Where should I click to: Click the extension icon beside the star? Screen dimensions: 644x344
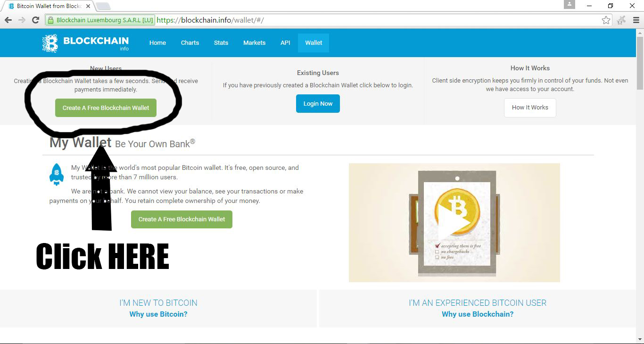[622, 20]
